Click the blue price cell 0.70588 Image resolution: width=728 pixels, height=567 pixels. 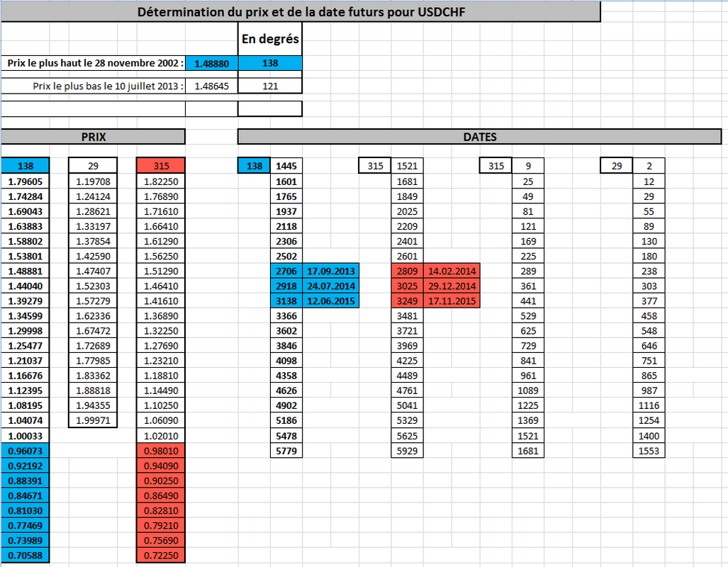tap(26, 555)
